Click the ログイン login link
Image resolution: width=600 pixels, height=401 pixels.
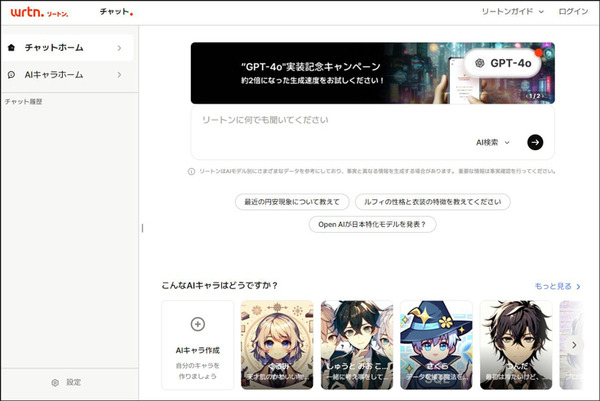573,12
